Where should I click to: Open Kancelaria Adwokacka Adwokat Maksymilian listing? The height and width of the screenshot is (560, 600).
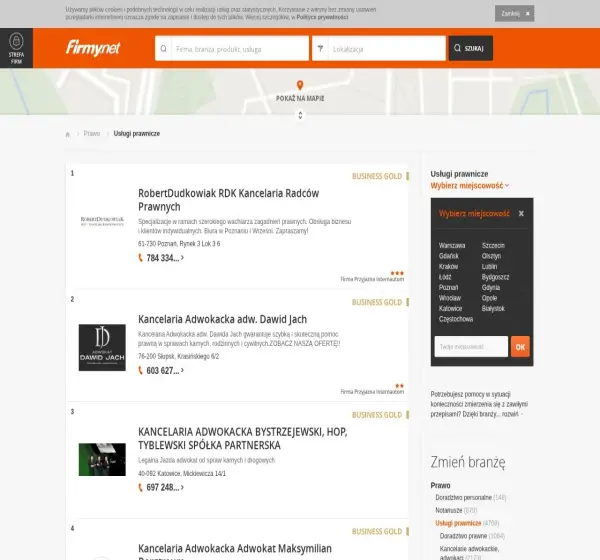click(x=235, y=551)
